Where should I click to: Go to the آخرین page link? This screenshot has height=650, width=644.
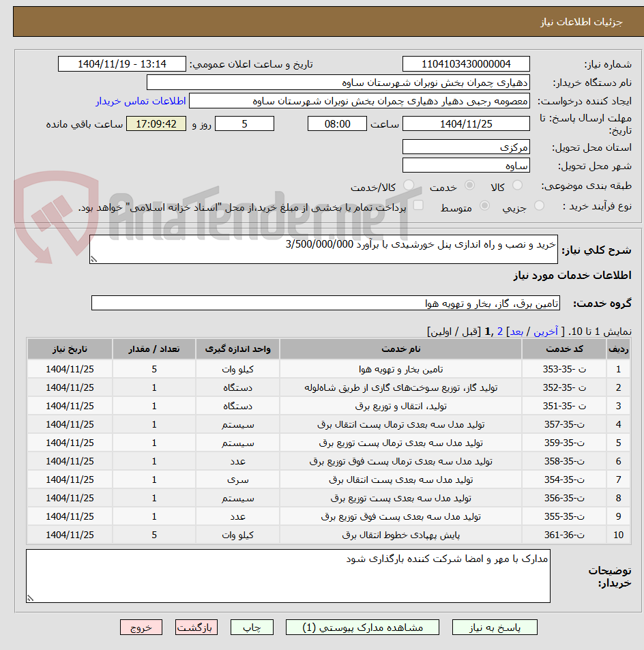[546, 331]
